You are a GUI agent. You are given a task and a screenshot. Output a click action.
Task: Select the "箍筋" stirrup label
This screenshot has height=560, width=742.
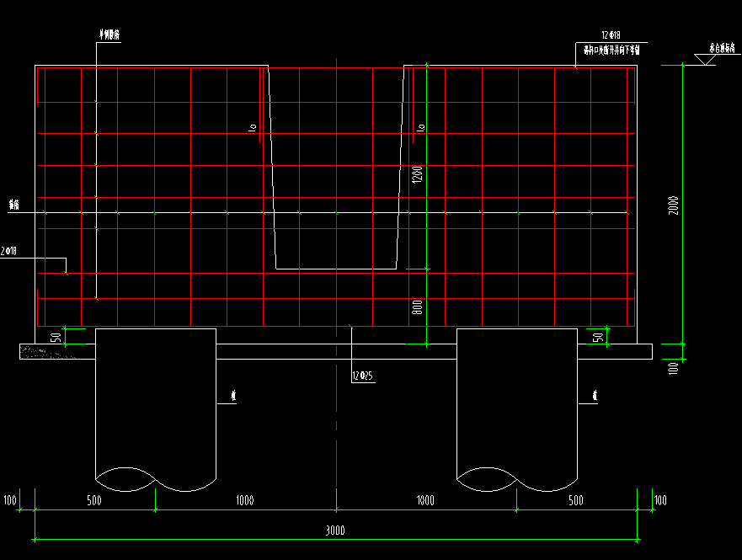click(x=14, y=205)
